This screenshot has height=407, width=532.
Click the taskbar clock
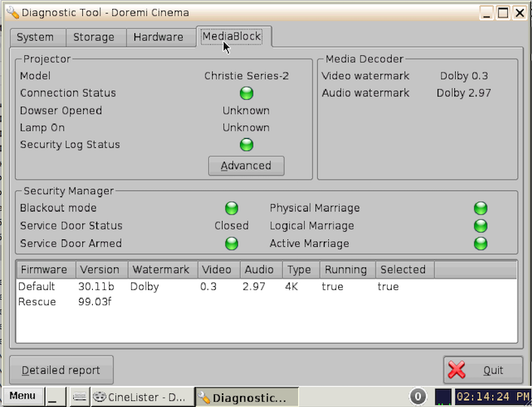(x=493, y=396)
